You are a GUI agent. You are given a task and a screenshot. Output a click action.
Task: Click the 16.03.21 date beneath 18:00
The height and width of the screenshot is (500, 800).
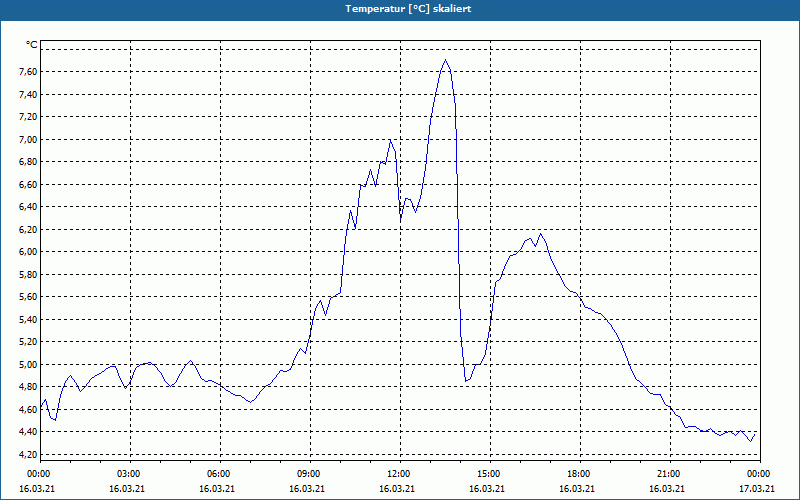click(577, 489)
